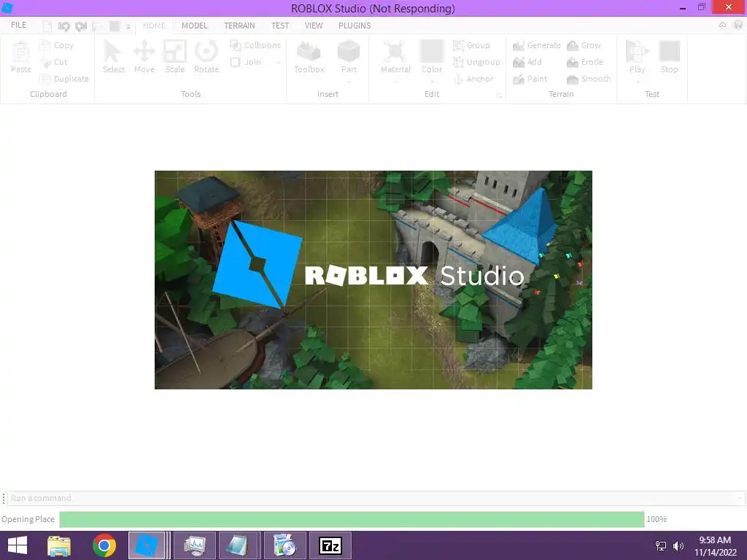This screenshot has height=560, width=747.
Task: Click the volume speaker tray icon
Action: tap(678, 545)
